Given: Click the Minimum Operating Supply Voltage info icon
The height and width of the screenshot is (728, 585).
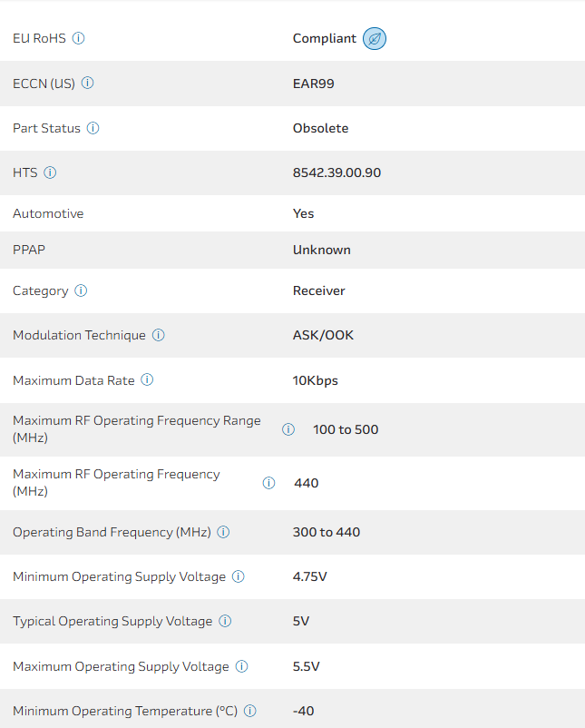Looking at the screenshot, I should click(239, 576).
